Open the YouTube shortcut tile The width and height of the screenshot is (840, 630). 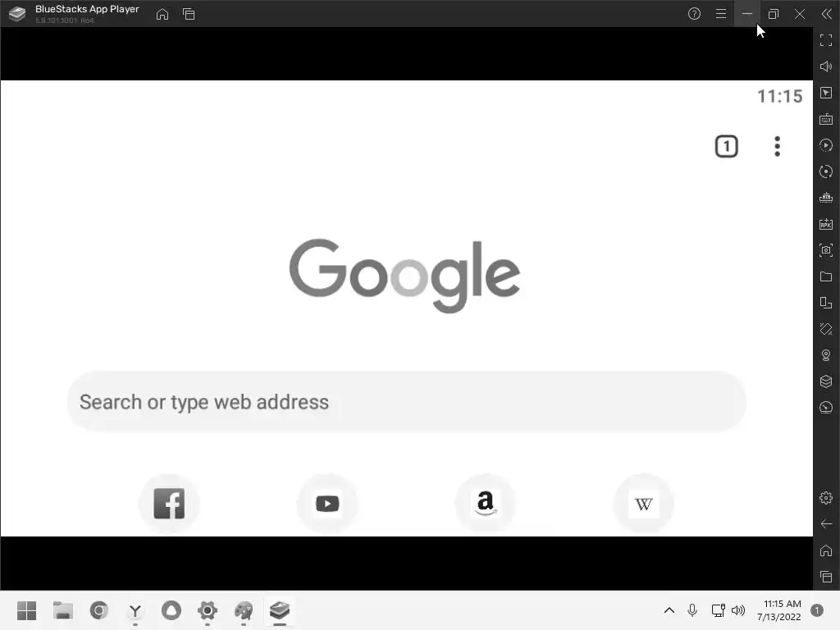(327, 504)
